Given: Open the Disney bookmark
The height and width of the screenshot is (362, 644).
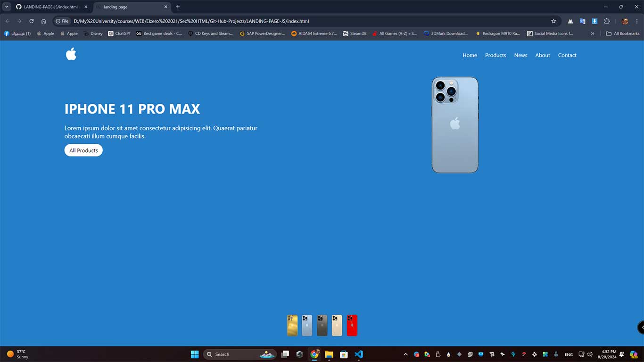Looking at the screenshot, I should (93, 33).
